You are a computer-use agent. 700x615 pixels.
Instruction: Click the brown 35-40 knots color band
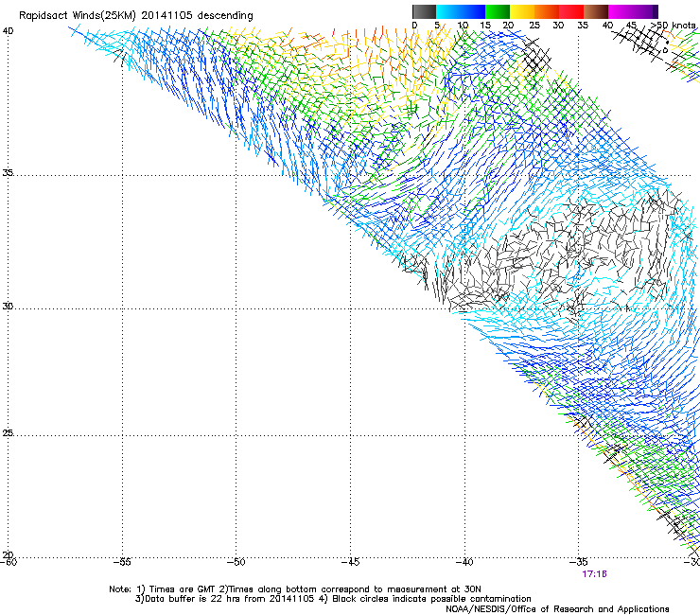click(596, 11)
